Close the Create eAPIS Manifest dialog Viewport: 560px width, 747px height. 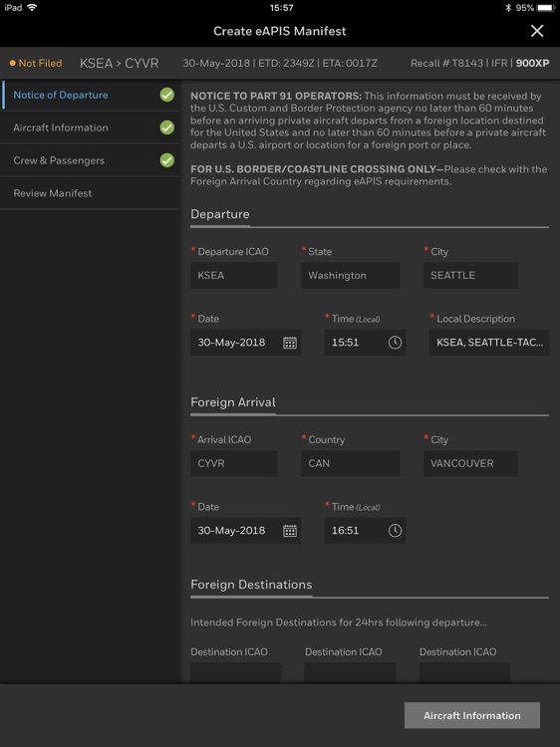[537, 31]
